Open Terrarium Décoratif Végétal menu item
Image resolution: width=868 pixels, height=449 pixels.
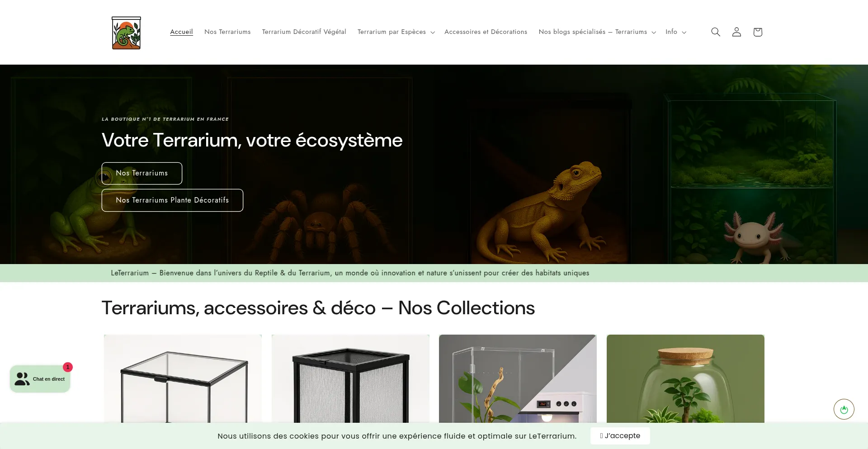304,32
